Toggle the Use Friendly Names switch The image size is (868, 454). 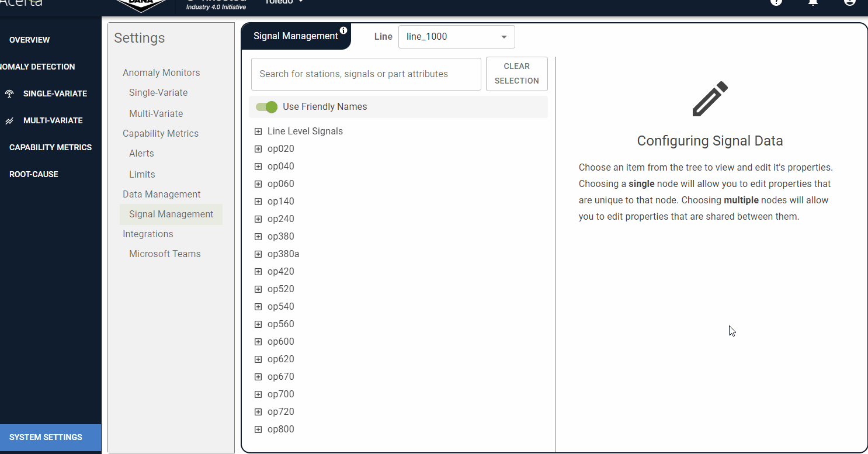267,107
